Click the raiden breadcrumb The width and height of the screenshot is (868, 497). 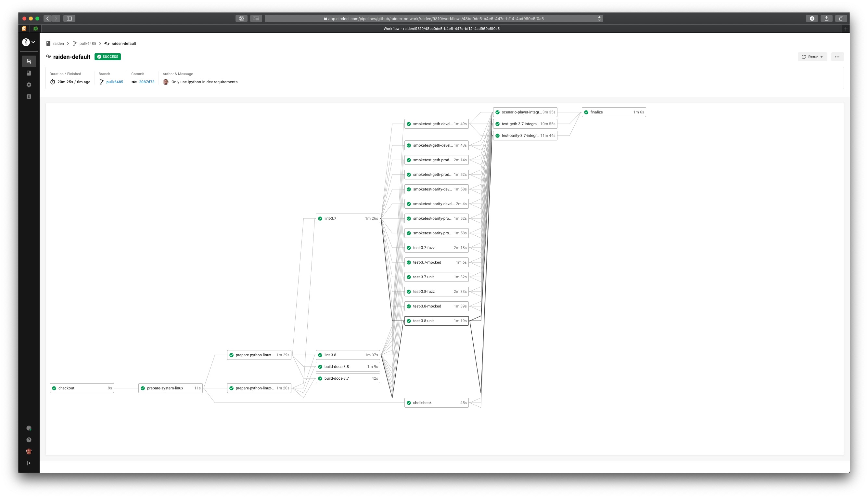[58, 43]
